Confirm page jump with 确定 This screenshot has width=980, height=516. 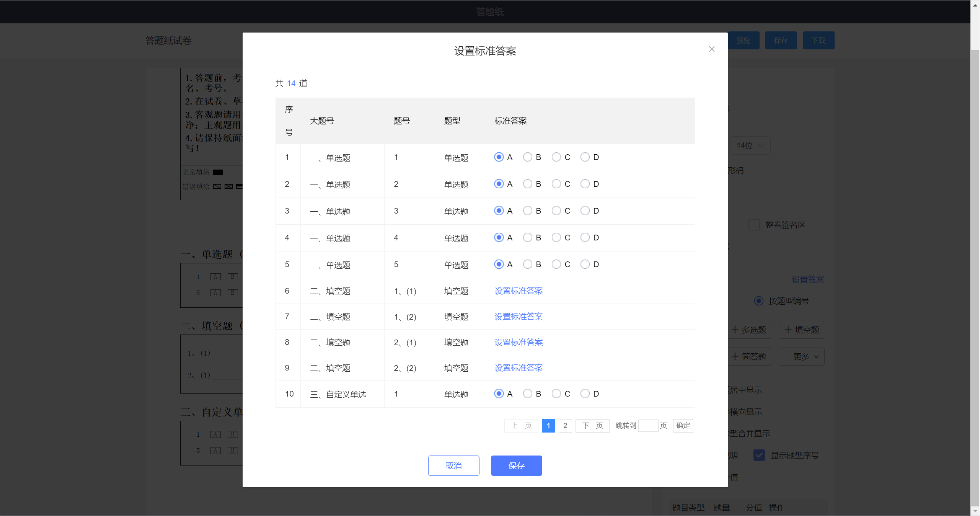tap(683, 426)
